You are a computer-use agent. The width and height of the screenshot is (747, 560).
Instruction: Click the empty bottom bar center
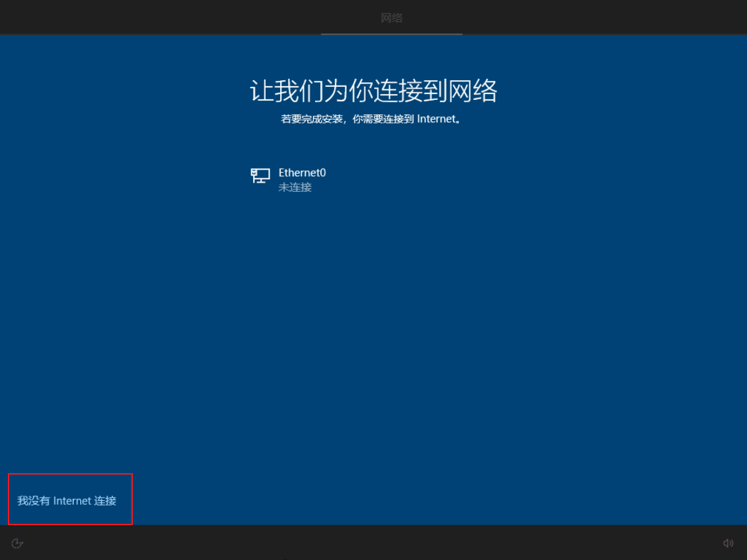(373, 543)
